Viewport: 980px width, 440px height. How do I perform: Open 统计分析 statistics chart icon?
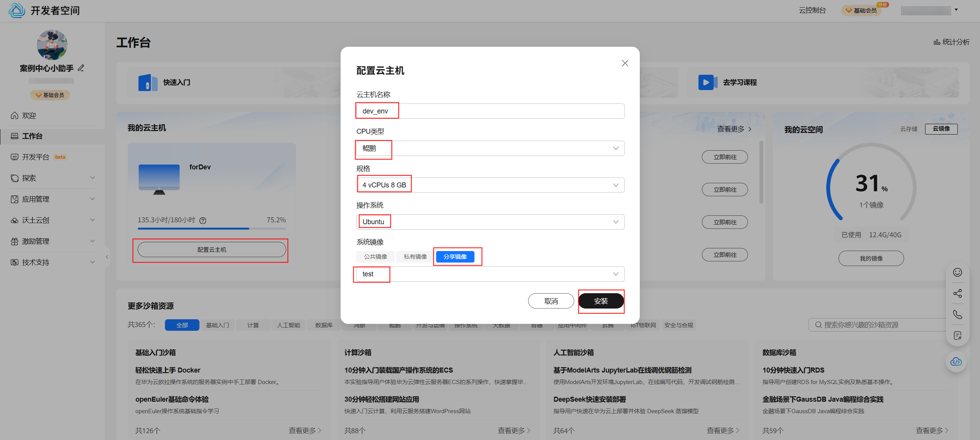(937, 42)
